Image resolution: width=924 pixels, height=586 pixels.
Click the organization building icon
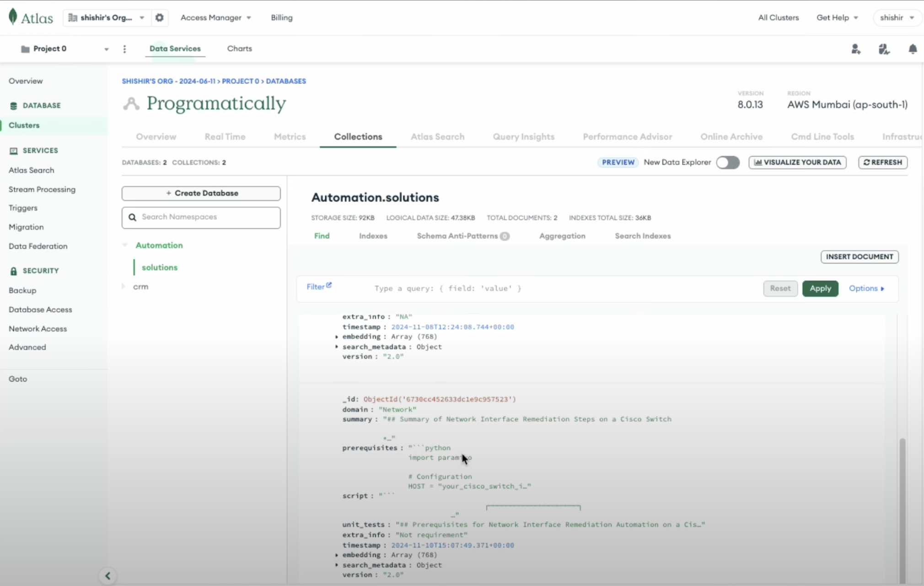[x=72, y=17]
